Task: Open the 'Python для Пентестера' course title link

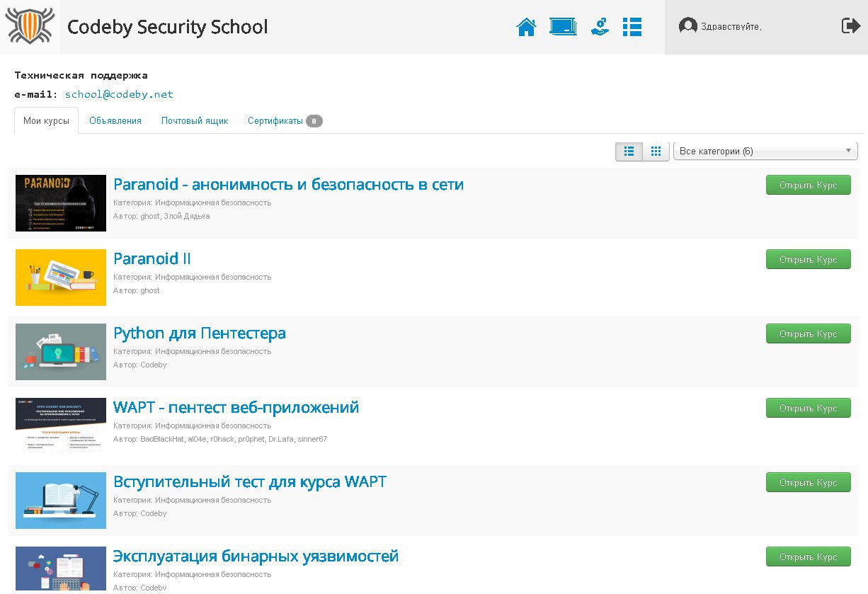Action: click(200, 333)
